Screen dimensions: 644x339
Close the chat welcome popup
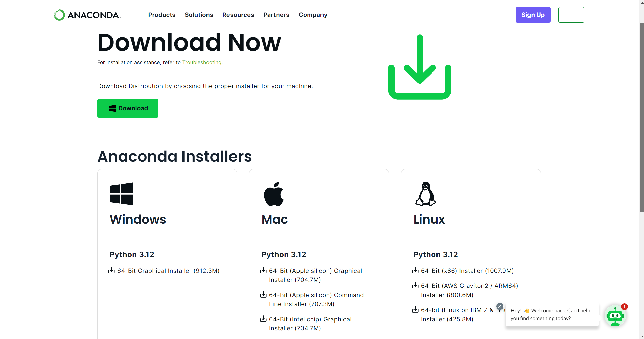click(500, 306)
